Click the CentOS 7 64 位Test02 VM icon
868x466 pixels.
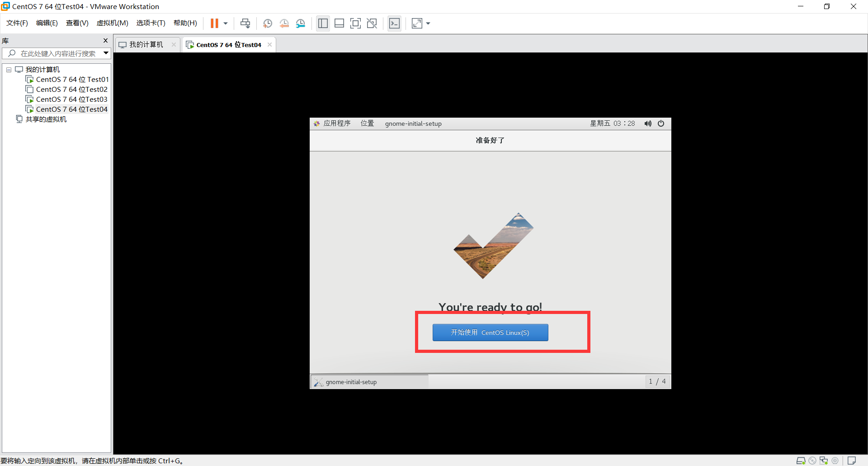[x=30, y=90]
